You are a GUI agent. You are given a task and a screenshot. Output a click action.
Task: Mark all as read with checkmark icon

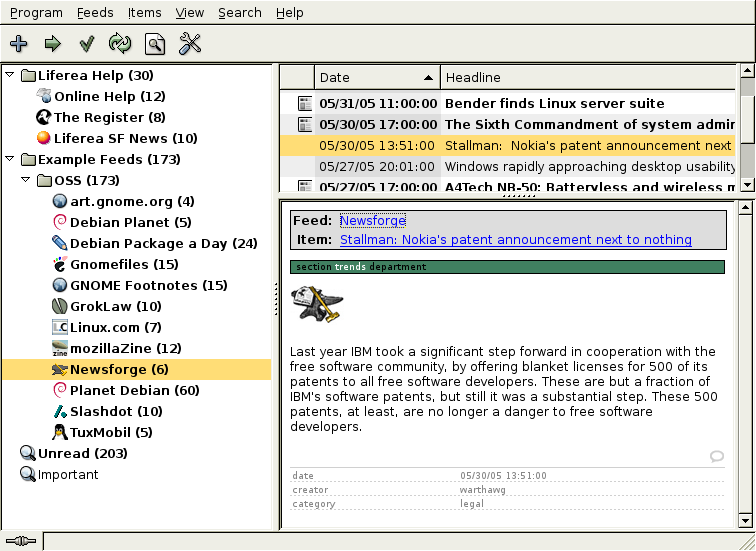point(87,43)
